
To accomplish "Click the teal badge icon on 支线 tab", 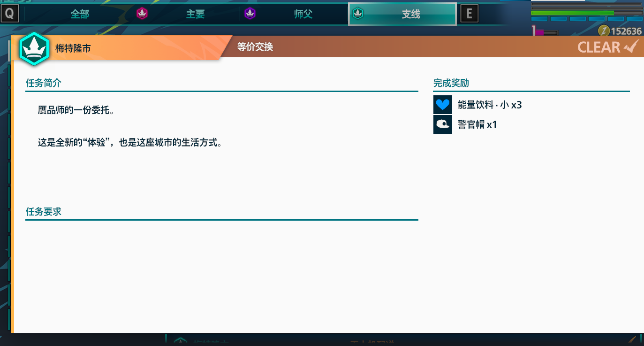I will click(357, 14).
